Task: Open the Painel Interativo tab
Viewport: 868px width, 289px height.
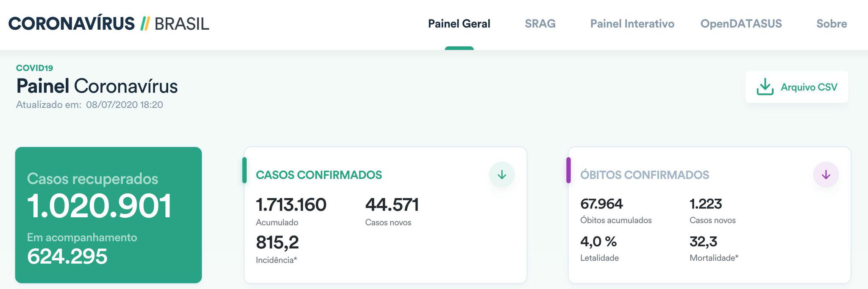Action: point(632,24)
